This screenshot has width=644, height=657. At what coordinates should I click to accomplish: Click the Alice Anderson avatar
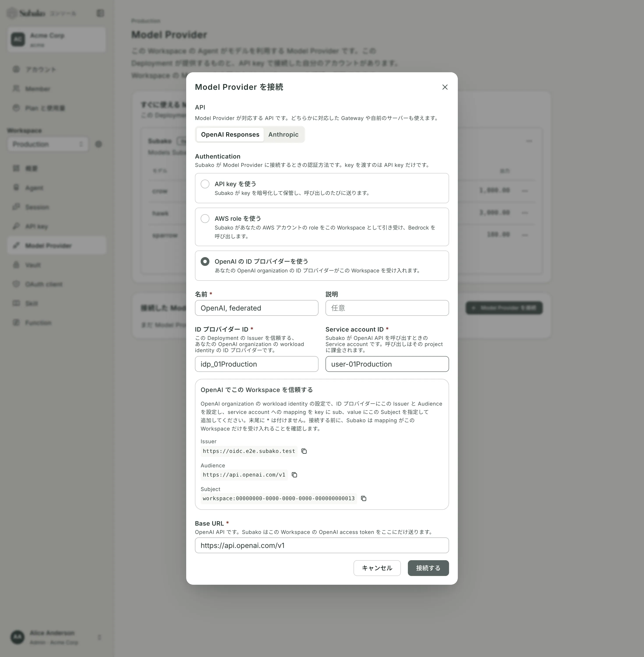[18, 637]
